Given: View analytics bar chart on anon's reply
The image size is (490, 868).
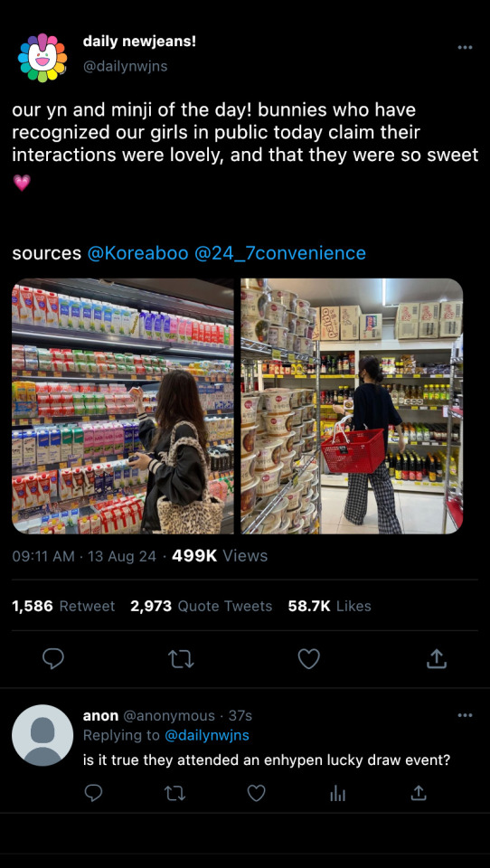Looking at the screenshot, I should point(337,795).
